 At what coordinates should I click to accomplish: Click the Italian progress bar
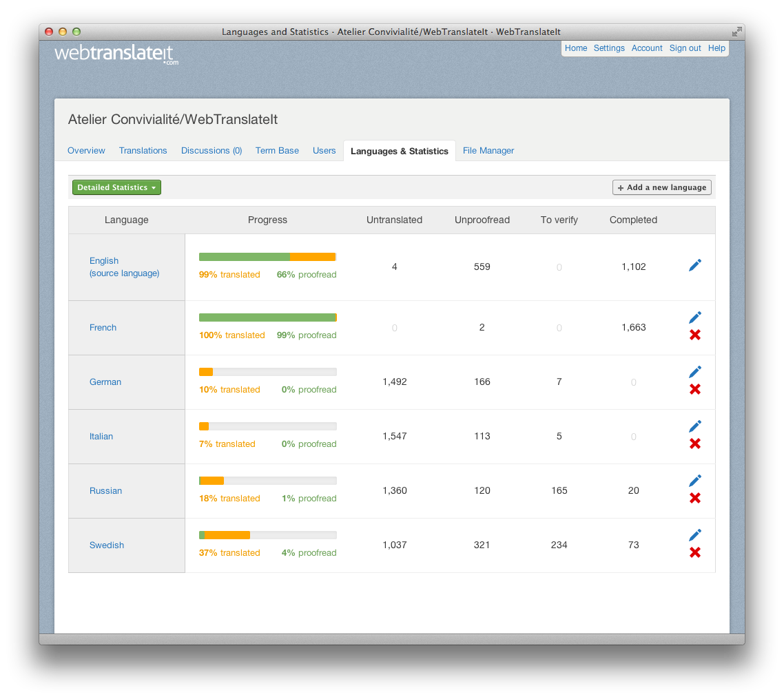point(268,426)
